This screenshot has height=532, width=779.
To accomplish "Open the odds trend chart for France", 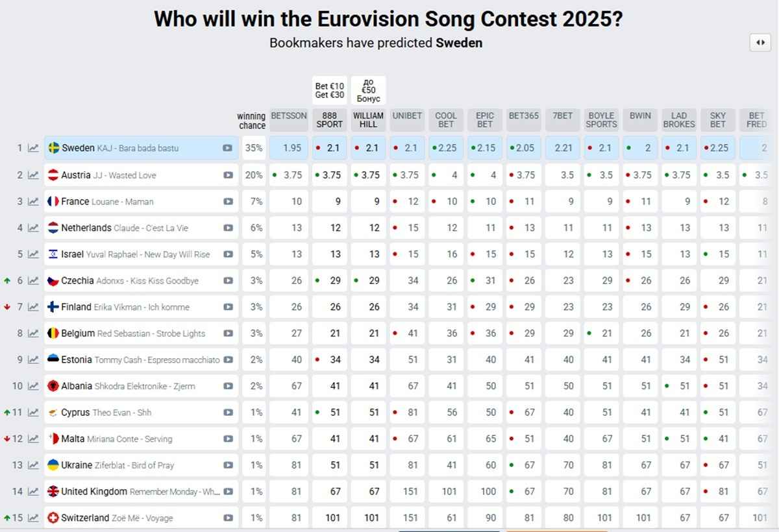I will (x=33, y=202).
